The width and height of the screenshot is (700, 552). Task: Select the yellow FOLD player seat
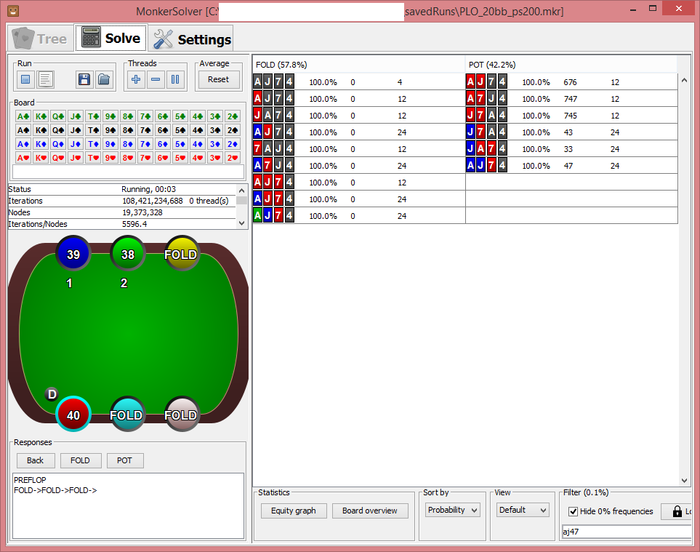181,254
